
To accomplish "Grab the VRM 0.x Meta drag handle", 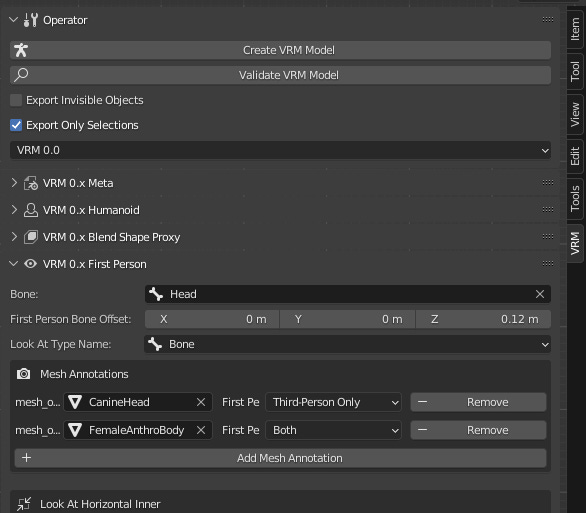I will click(x=548, y=182).
